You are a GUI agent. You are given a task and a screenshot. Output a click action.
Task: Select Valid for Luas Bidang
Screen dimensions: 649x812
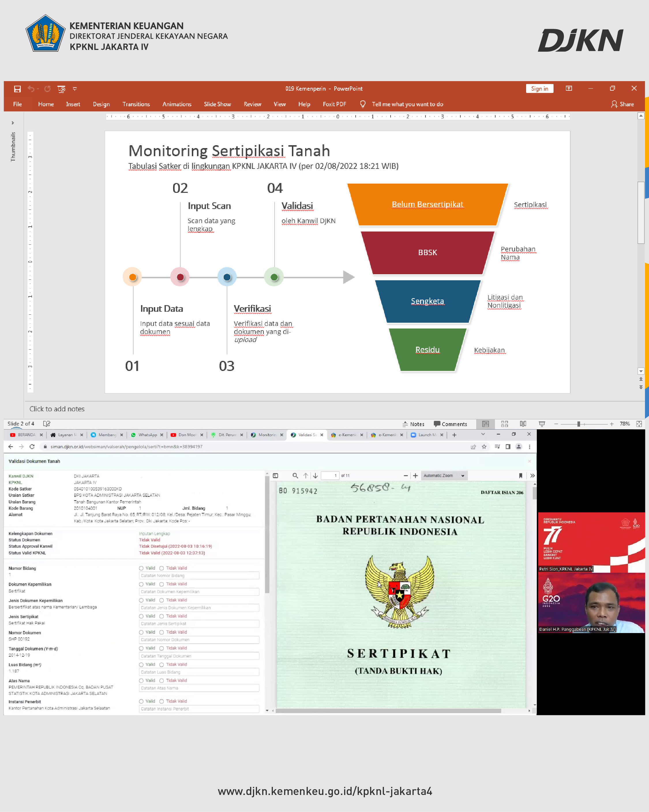141,664
